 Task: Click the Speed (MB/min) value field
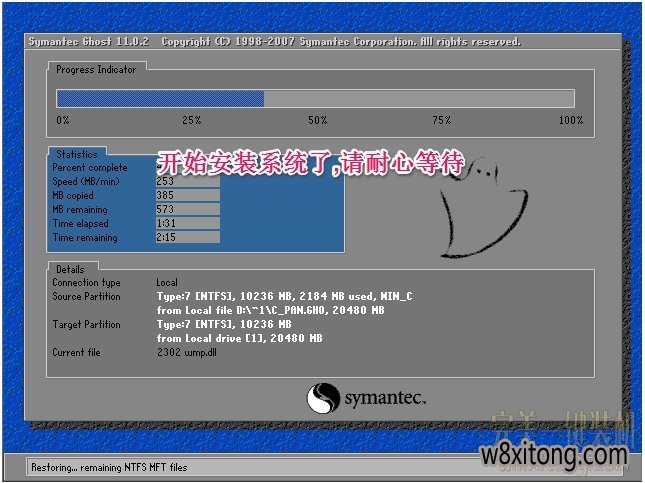click(x=187, y=182)
